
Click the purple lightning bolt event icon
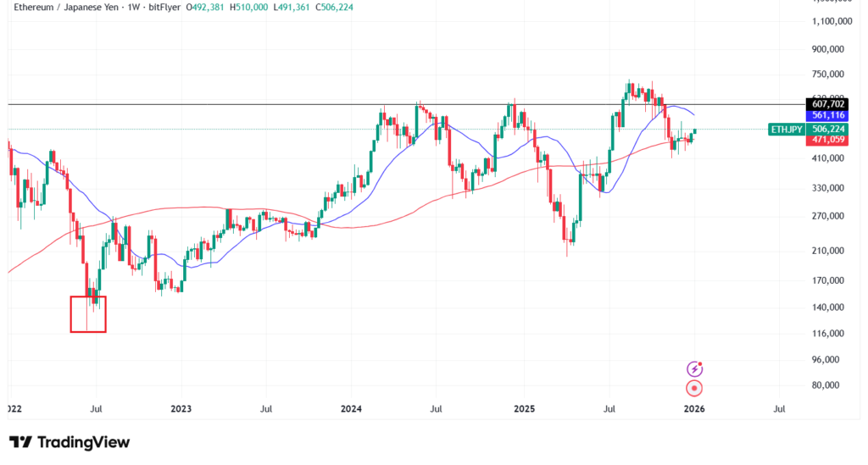tap(695, 368)
